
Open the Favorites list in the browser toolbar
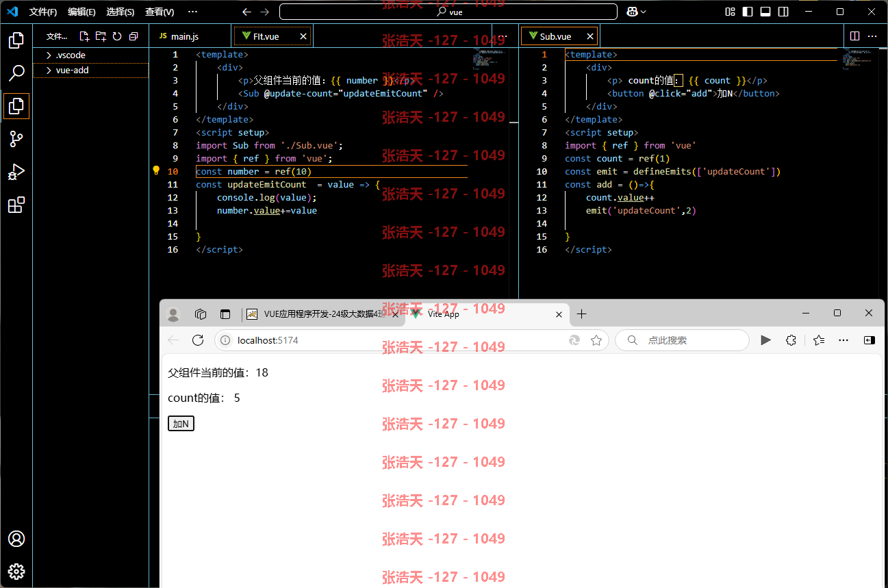(819, 340)
